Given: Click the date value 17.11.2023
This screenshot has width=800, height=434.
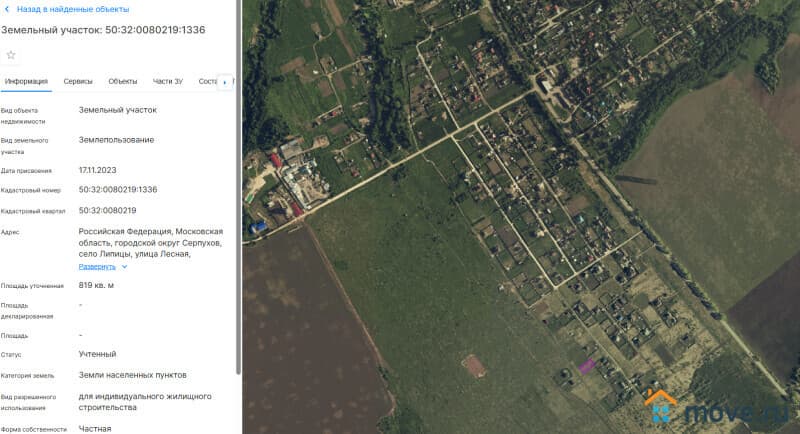Looking at the screenshot, I should coord(98,170).
